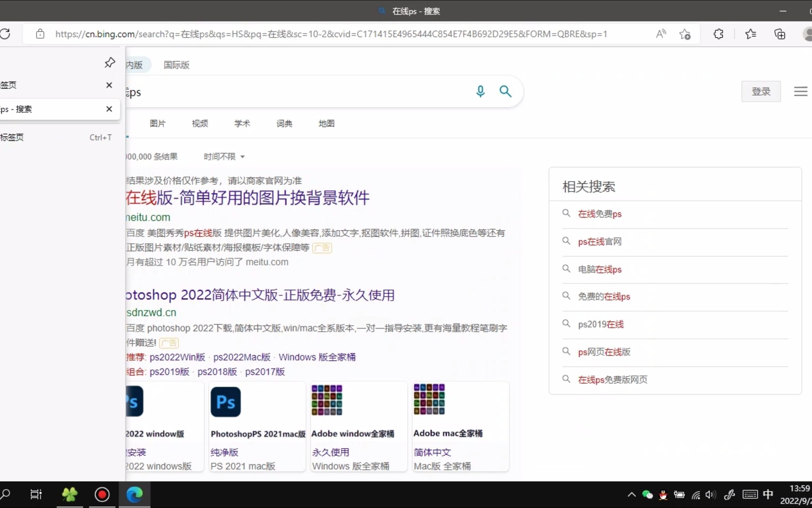The image size is (812, 508).
Task: Click the taskbar search magnifier
Action: (x=5, y=494)
